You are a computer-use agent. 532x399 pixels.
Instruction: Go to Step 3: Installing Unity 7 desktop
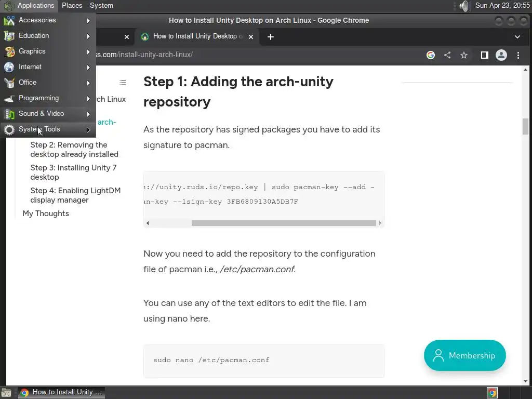click(74, 172)
